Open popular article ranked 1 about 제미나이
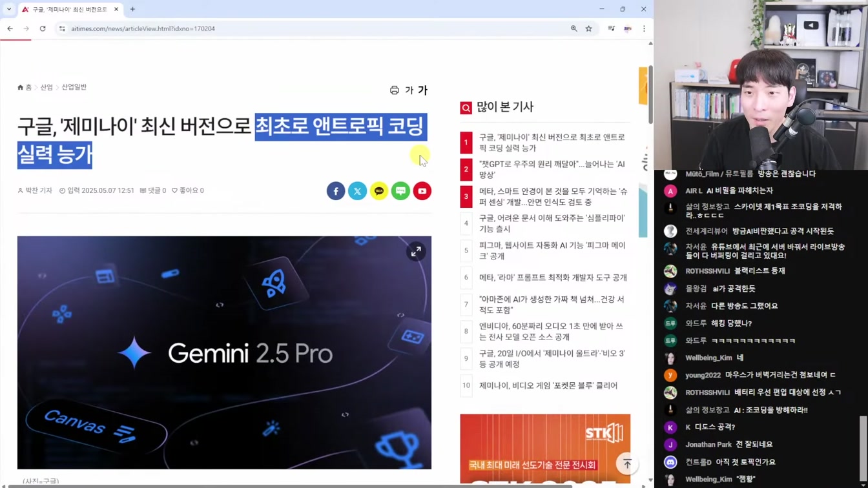 tap(552, 143)
